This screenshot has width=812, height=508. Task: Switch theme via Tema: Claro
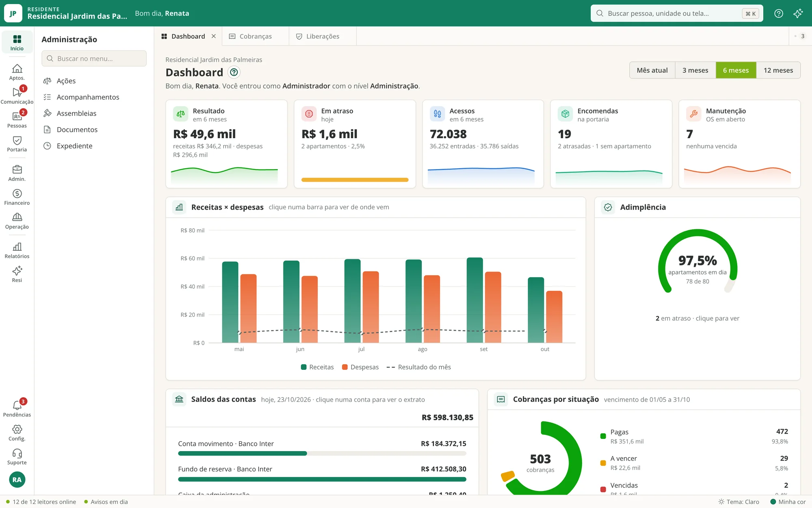point(739,502)
